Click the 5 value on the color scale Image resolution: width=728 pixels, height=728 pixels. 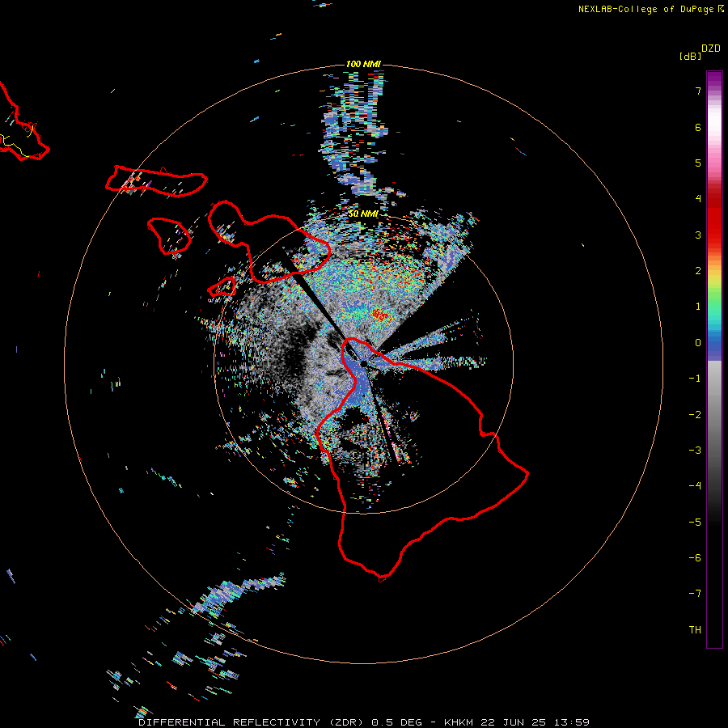tap(698, 163)
